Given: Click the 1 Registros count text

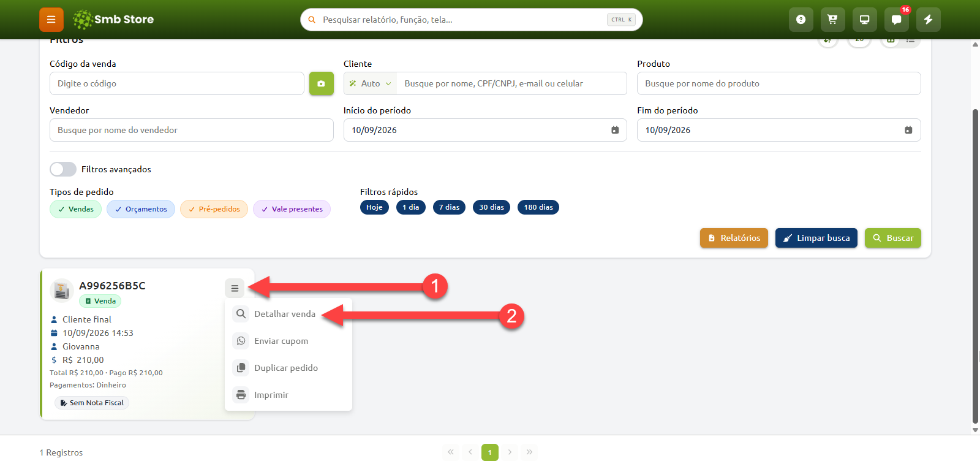Looking at the screenshot, I should pos(61,452).
